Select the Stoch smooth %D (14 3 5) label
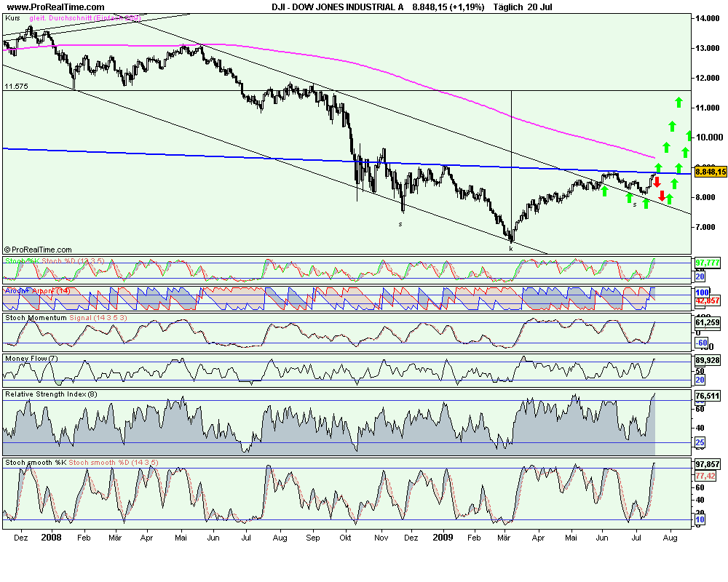 (x=114, y=463)
